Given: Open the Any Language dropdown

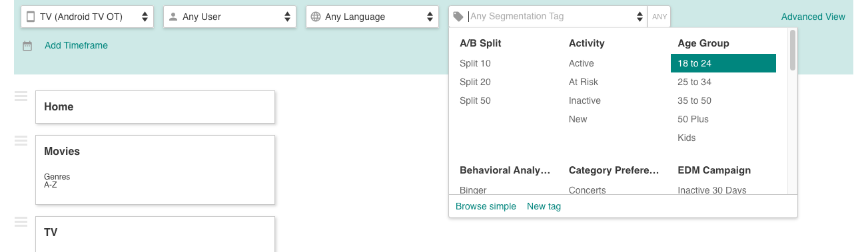Looking at the screenshot, I should click(x=372, y=17).
